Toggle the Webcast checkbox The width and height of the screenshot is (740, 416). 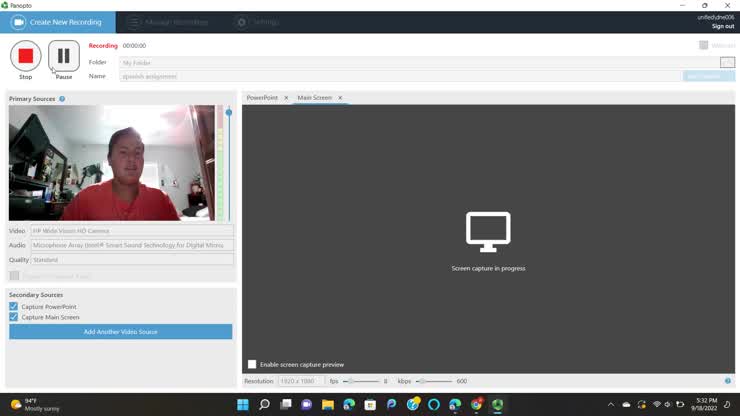[703, 45]
